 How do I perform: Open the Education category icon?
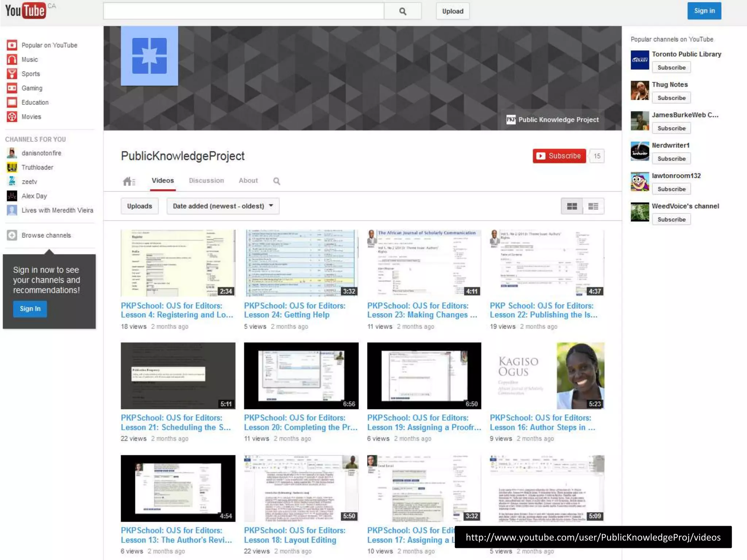12,102
